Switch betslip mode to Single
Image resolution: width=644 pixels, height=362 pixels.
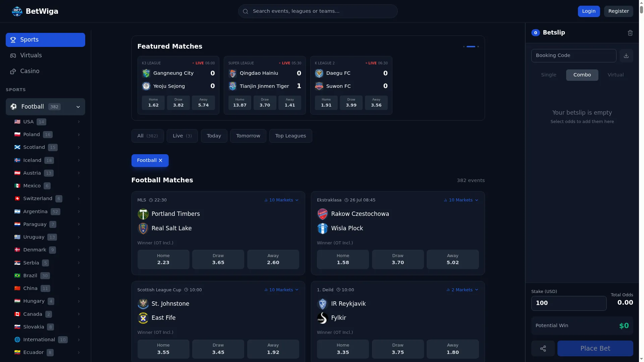click(x=548, y=75)
